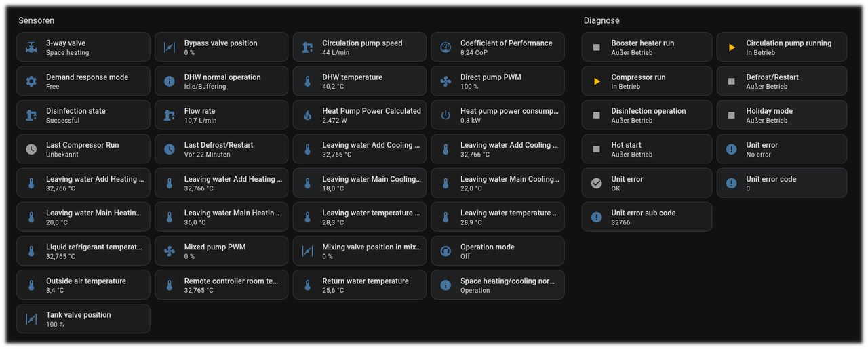868x349 pixels.
Task: Open the DHW temperature sensor card
Action: (359, 81)
